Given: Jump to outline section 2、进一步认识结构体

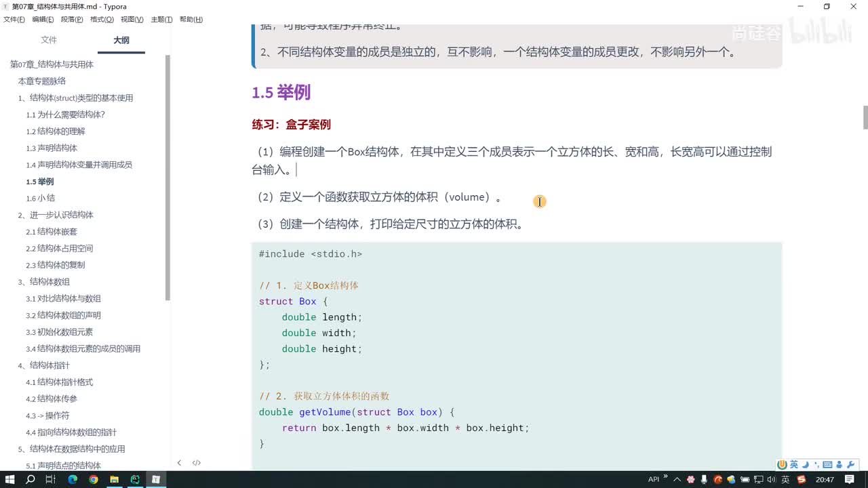Looking at the screenshot, I should pyautogui.click(x=56, y=215).
